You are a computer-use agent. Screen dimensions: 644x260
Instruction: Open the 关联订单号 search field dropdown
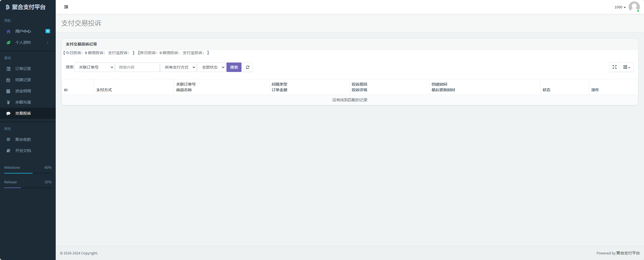[x=94, y=67]
